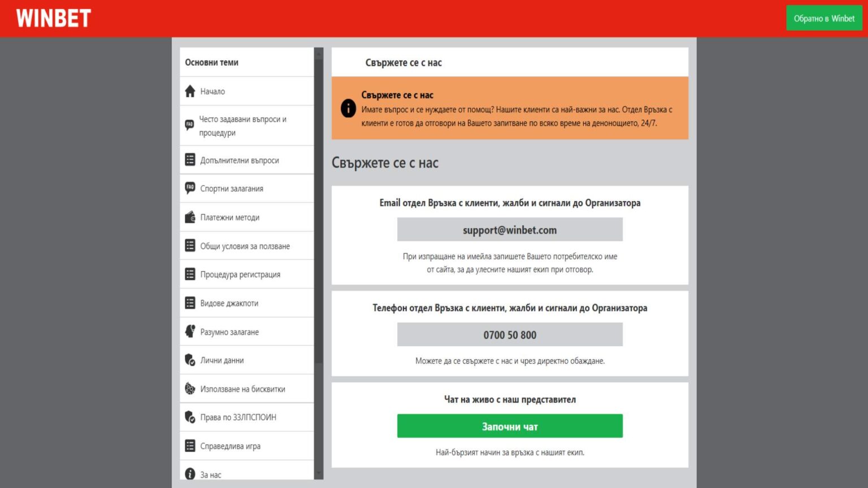Go to Лични данни section

(246, 360)
